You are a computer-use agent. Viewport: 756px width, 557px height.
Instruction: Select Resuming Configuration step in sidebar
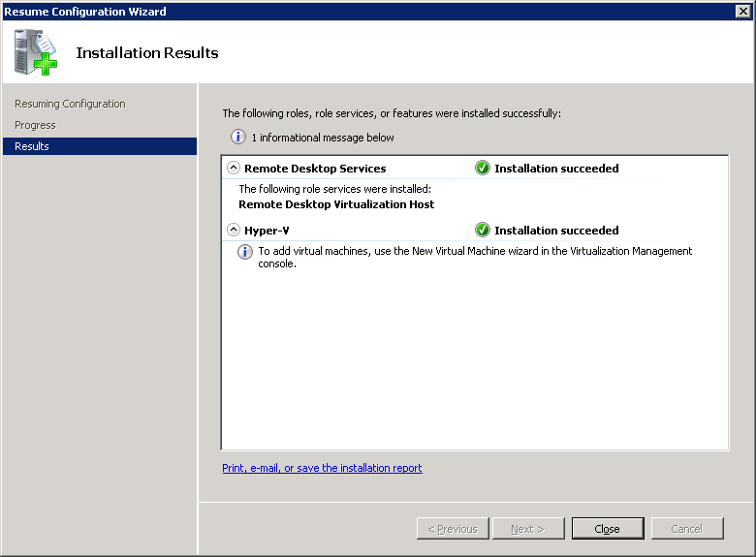(70, 104)
